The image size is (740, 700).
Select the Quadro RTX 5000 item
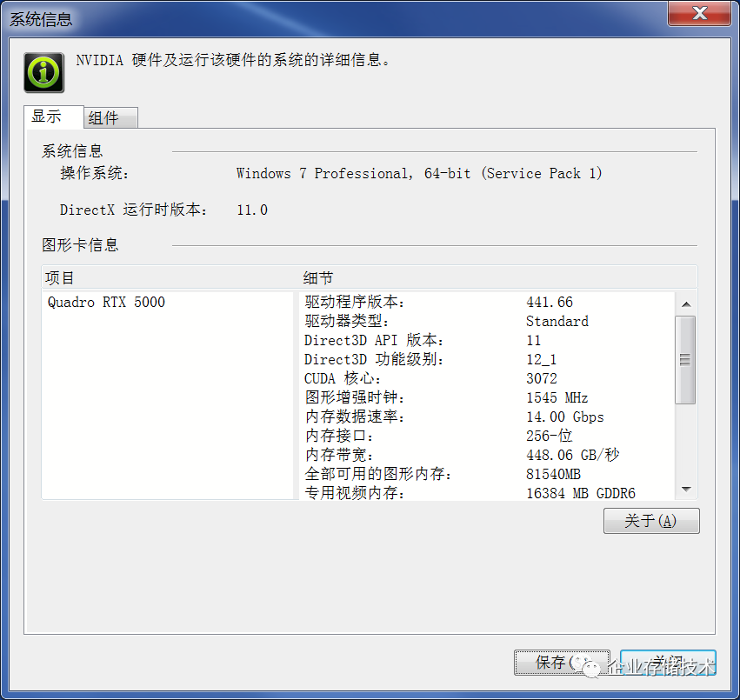[106, 302]
